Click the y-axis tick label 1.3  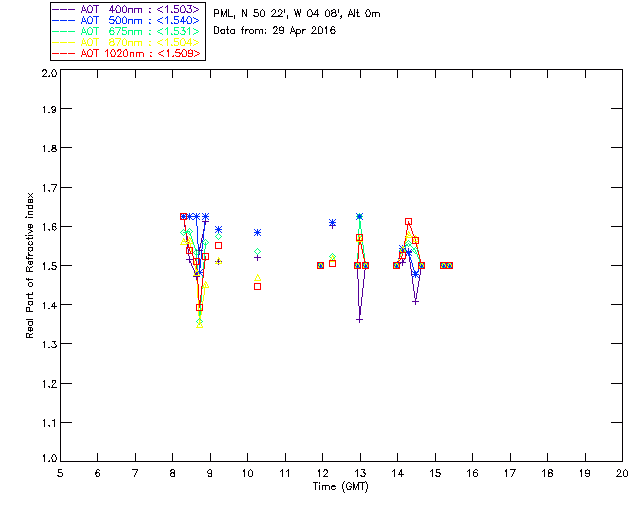pyautogui.click(x=49, y=345)
